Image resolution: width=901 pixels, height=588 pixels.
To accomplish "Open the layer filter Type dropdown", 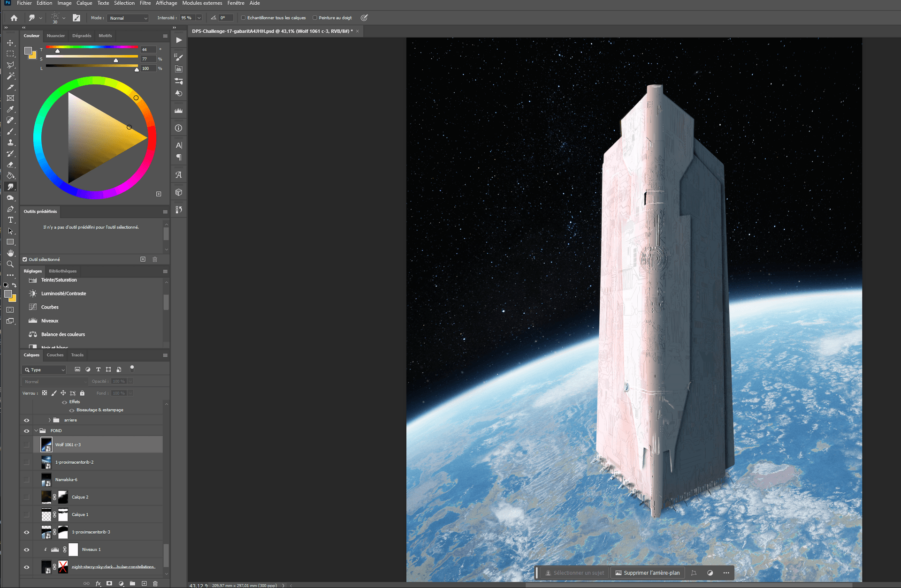I will [x=45, y=370].
